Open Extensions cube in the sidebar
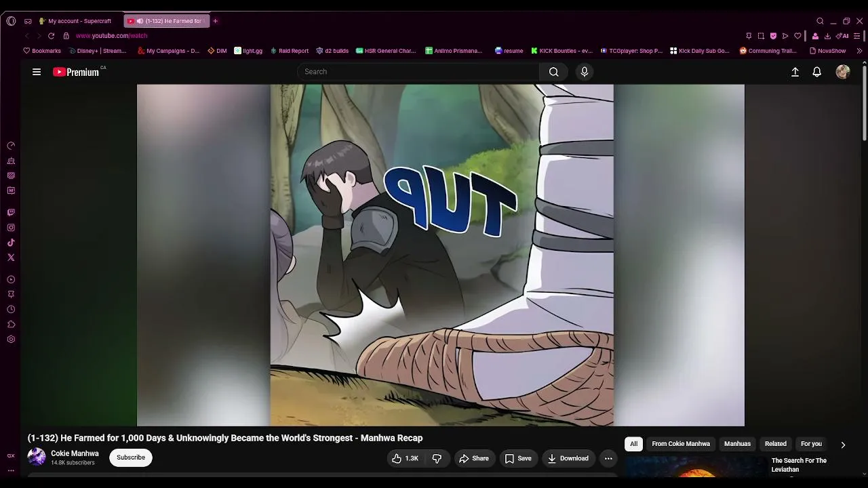This screenshot has width=868, height=488. (11, 324)
